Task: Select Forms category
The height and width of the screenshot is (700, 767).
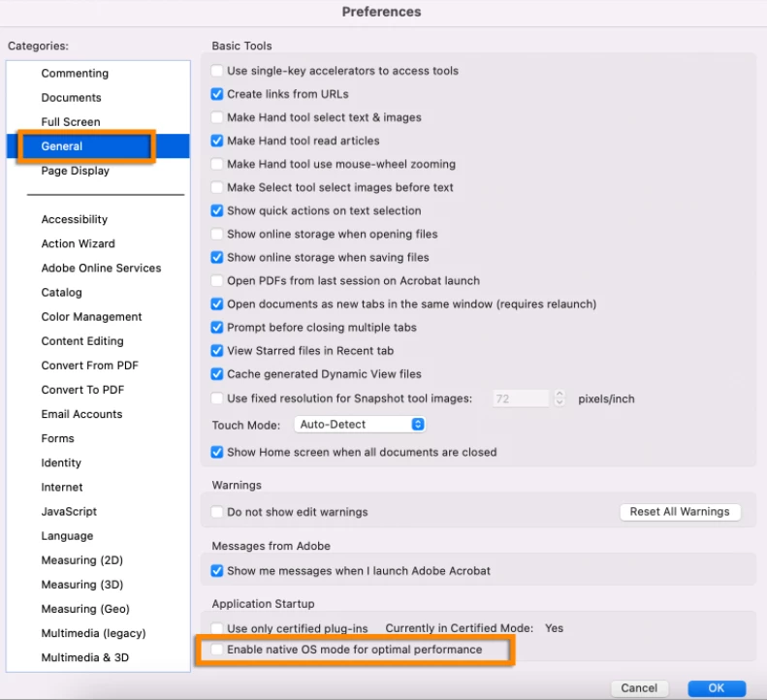Action: point(58,439)
